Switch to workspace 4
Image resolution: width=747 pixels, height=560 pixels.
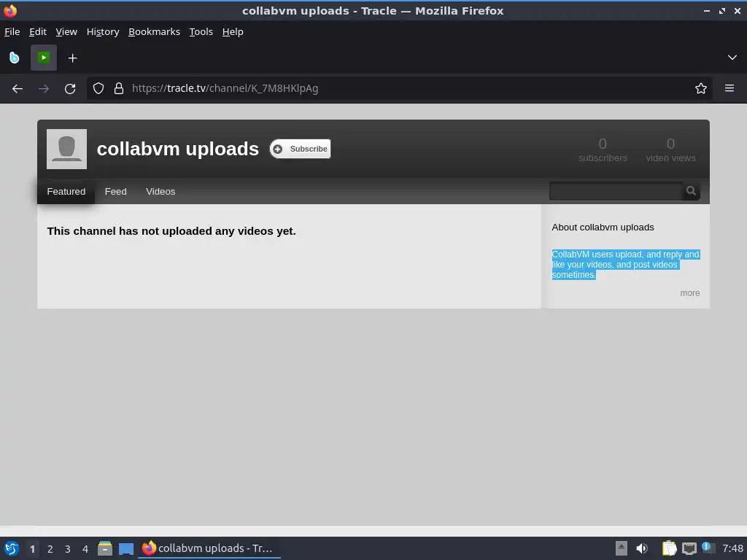[x=85, y=549]
